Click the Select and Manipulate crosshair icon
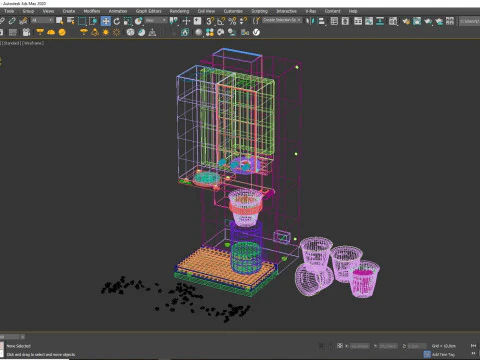This screenshot has width=480, height=360. coord(186,21)
